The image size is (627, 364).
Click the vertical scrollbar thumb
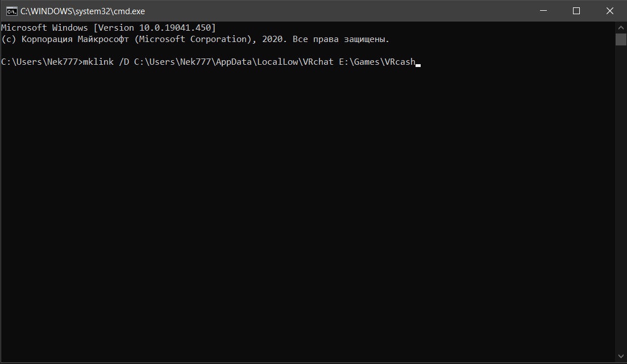tap(621, 39)
